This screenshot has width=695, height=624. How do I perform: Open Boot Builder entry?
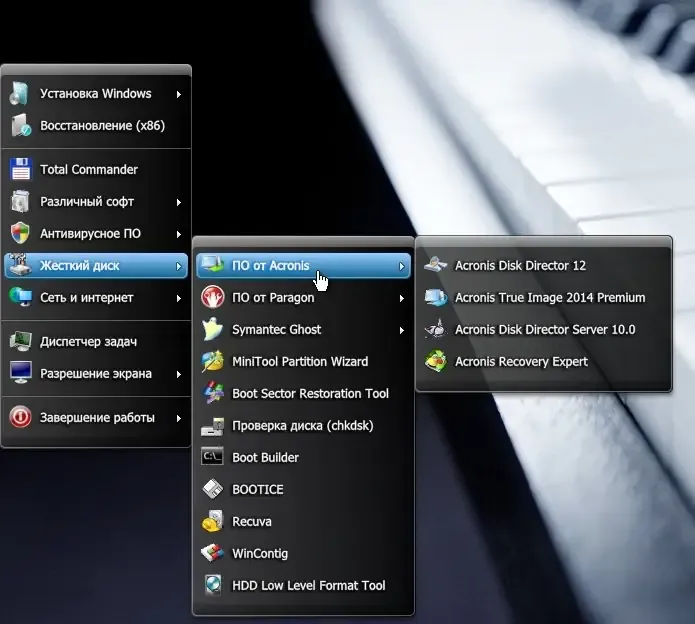(304, 457)
